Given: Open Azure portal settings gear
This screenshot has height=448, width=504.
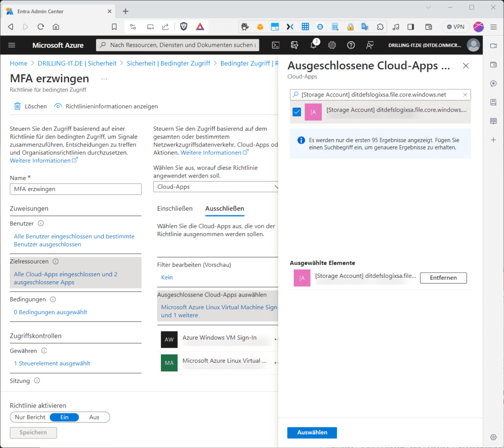Looking at the screenshot, I should (x=332, y=45).
